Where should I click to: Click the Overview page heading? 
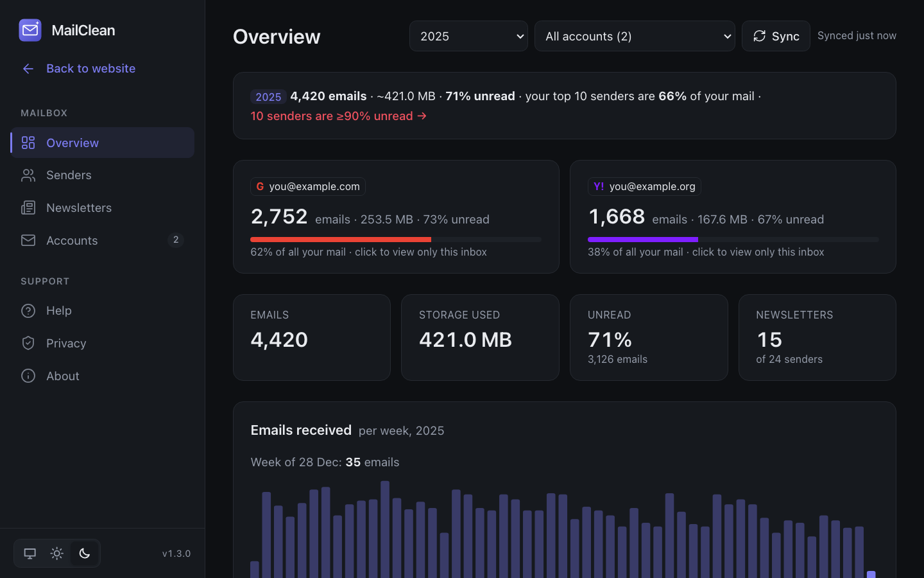click(277, 37)
